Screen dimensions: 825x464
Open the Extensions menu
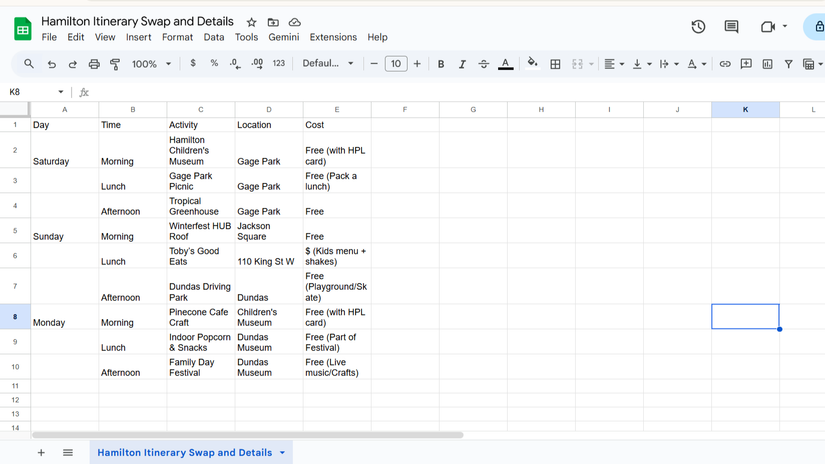point(333,37)
